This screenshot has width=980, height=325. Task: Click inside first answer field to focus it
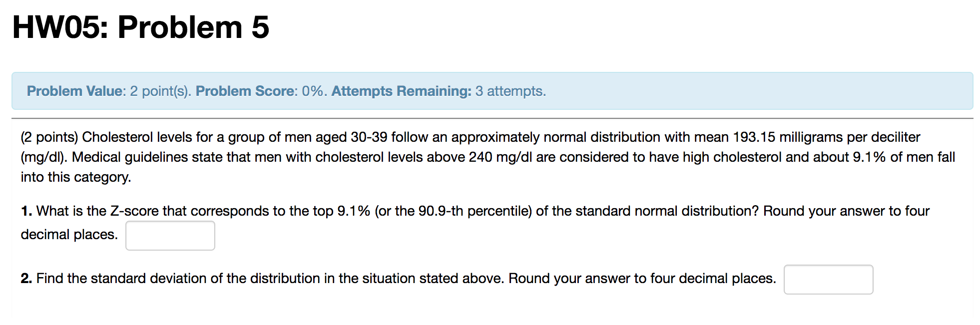coord(170,235)
